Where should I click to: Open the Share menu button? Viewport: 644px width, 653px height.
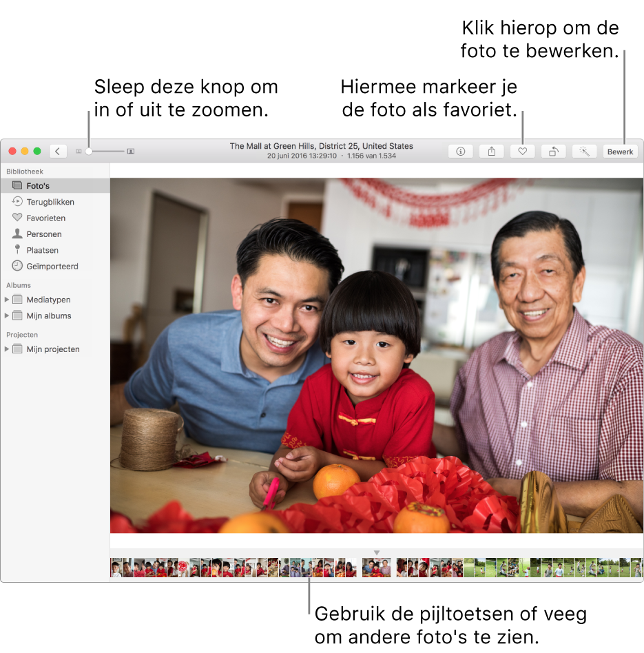click(x=492, y=152)
